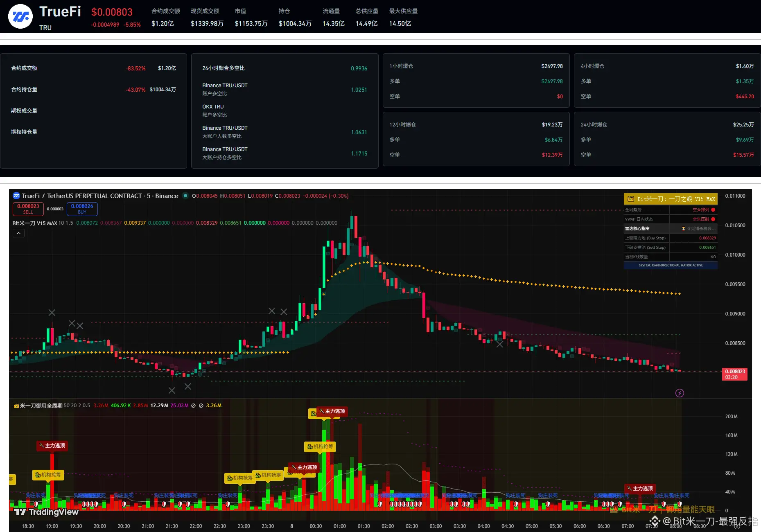Click the 0.010500 label on the price axis
The height and width of the screenshot is (532, 761).
pyautogui.click(x=735, y=225)
